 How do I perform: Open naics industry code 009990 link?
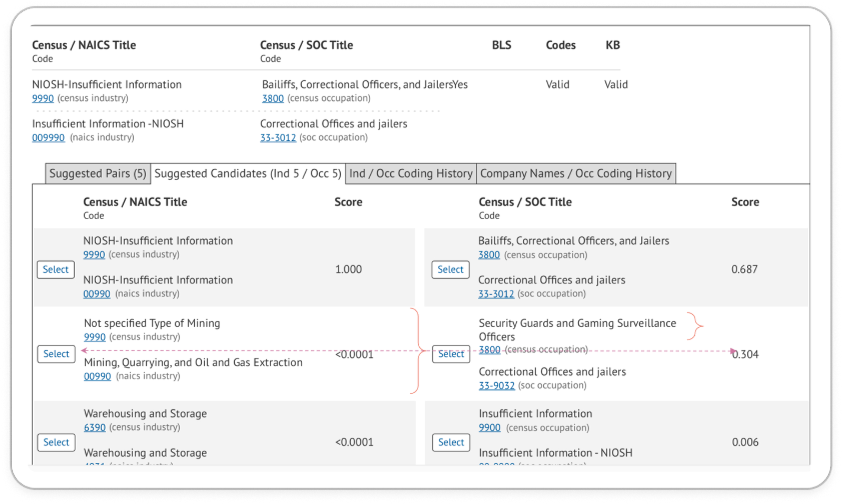pos(48,138)
